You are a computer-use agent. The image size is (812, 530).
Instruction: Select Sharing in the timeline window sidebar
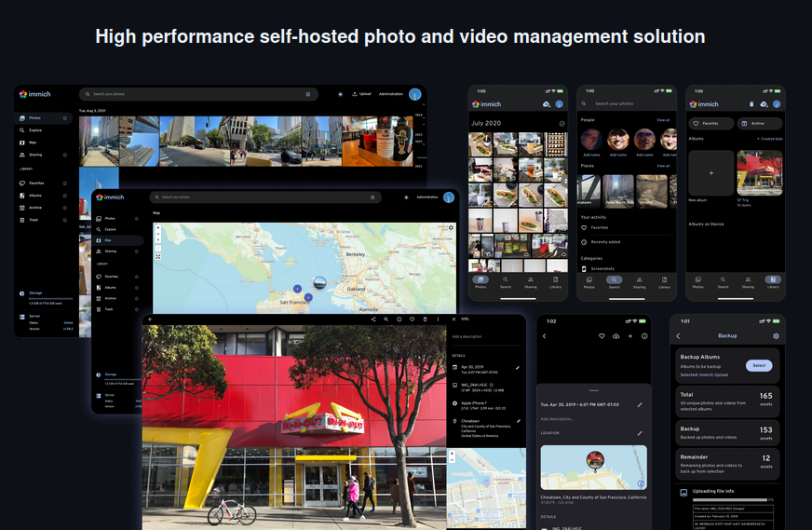[44, 155]
